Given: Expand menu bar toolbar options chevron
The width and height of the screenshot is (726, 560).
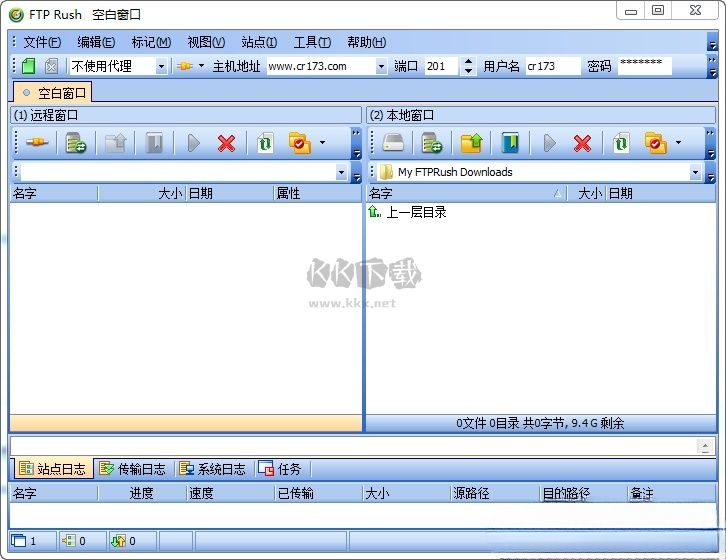Looking at the screenshot, I should point(713,45).
